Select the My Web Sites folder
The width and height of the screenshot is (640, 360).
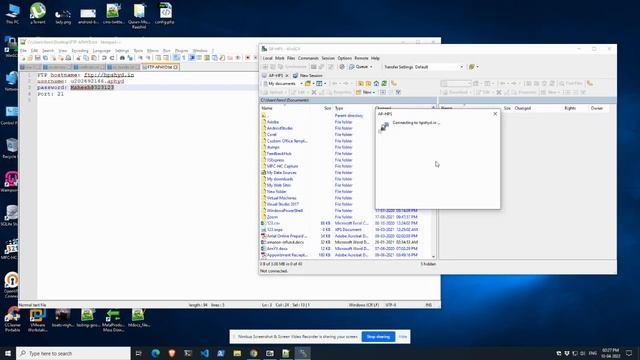pyautogui.click(x=279, y=185)
